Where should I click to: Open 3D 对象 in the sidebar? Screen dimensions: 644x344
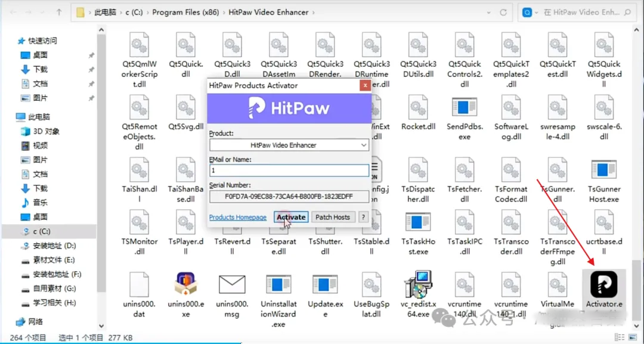click(x=47, y=131)
